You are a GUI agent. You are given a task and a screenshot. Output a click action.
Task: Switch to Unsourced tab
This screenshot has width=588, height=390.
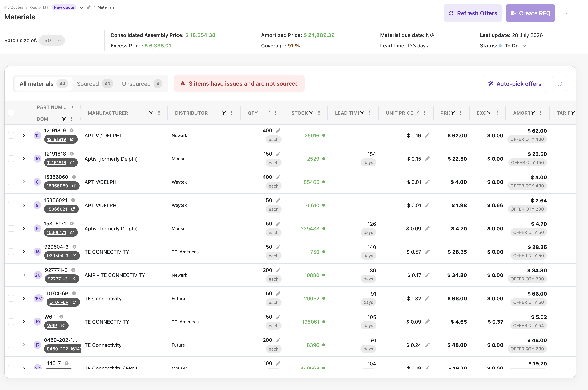click(x=142, y=84)
